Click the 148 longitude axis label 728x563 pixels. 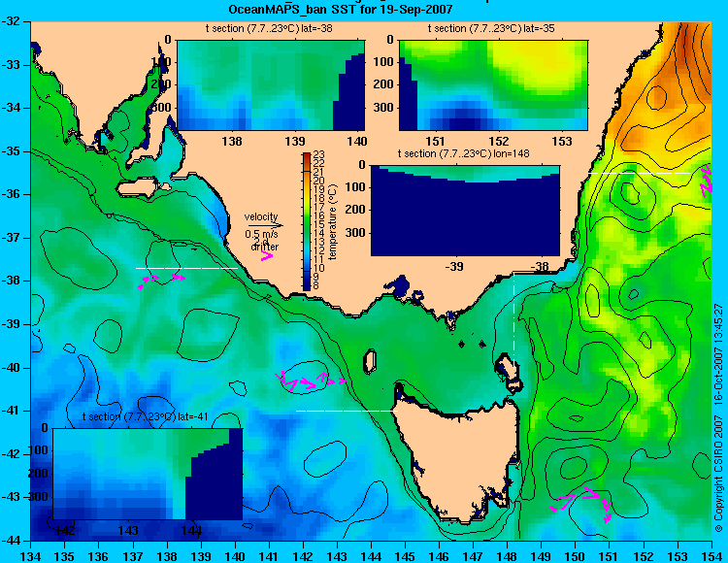[x=507, y=556]
